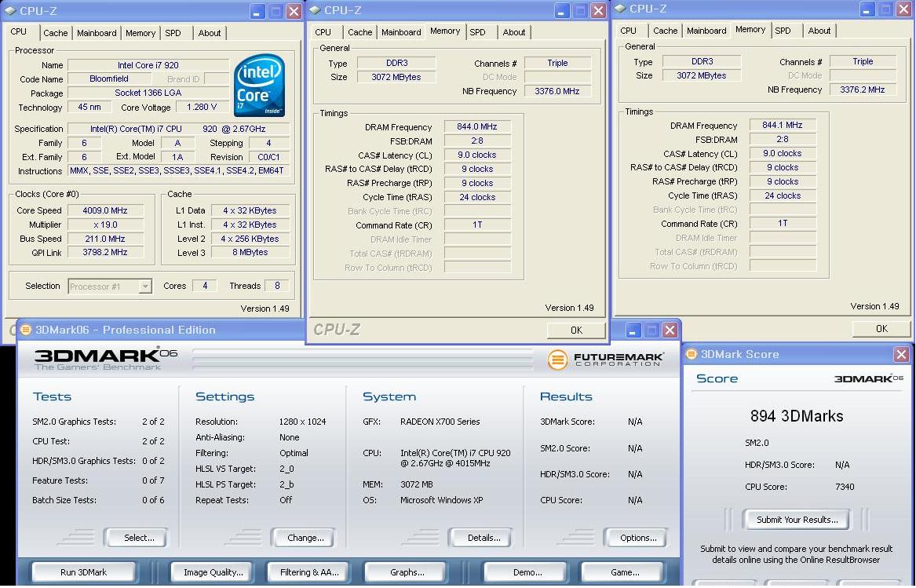The height and width of the screenshot is (588, 916).
Task: Minimize the middle CPU-Z window
Action: (x=561, y=10)
